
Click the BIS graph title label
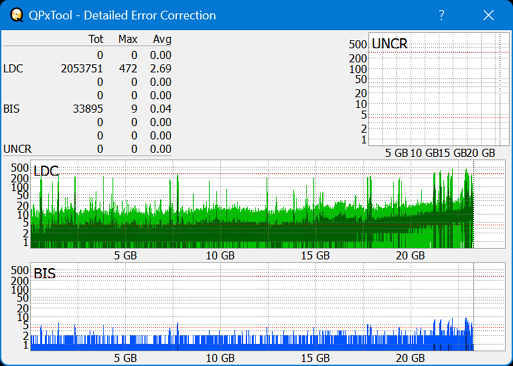coord(44,274)
